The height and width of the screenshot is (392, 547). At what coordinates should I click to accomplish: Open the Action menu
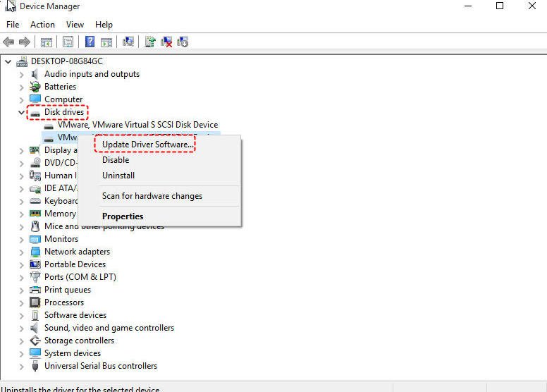[42, 25]
